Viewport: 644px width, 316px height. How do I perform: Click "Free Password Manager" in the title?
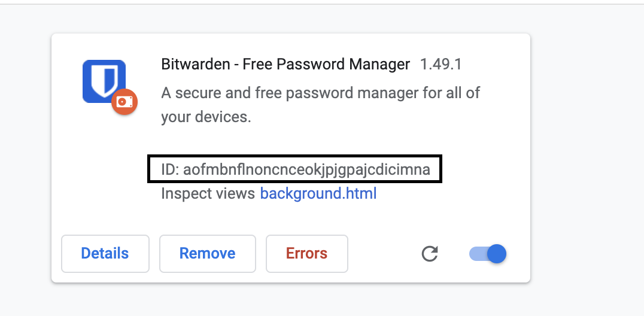(x=326, y=65)
